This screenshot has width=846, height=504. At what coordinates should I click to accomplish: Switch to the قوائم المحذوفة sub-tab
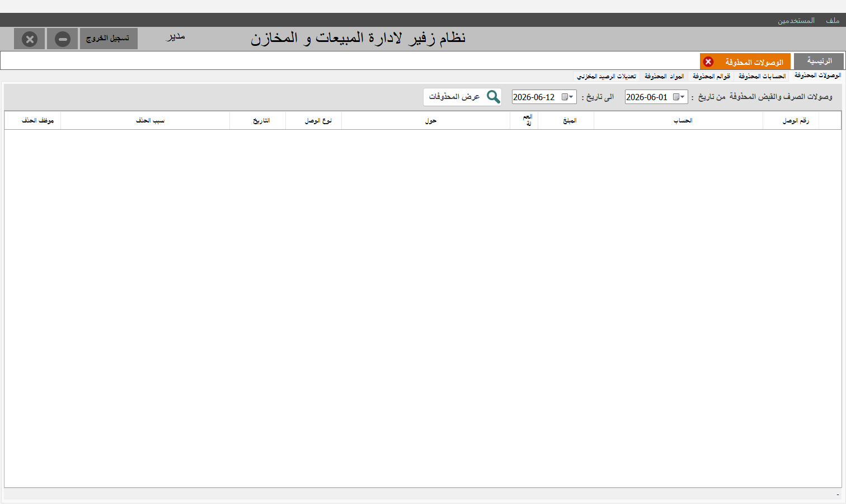coord(711,76)
